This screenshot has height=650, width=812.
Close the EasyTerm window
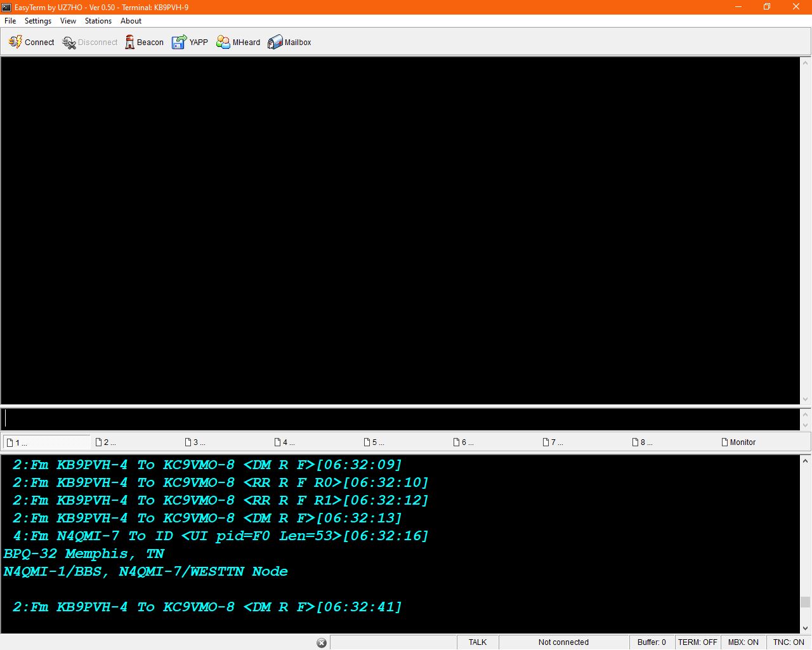pyautogui.click(x=796, y=7)
